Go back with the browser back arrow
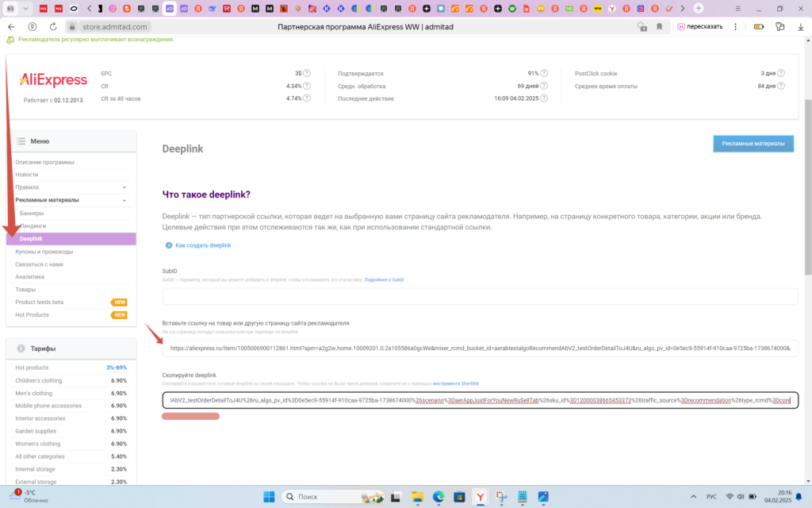The height and width of the screenshot is (508, 812). pyautogui.click(x=11, y=26)
